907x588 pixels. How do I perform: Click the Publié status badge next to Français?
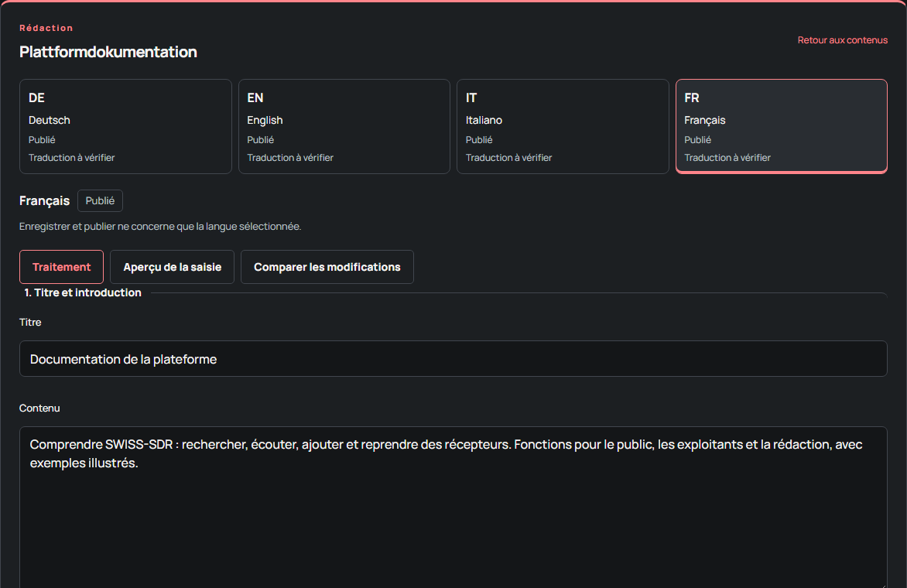click(x=100, y=200)
